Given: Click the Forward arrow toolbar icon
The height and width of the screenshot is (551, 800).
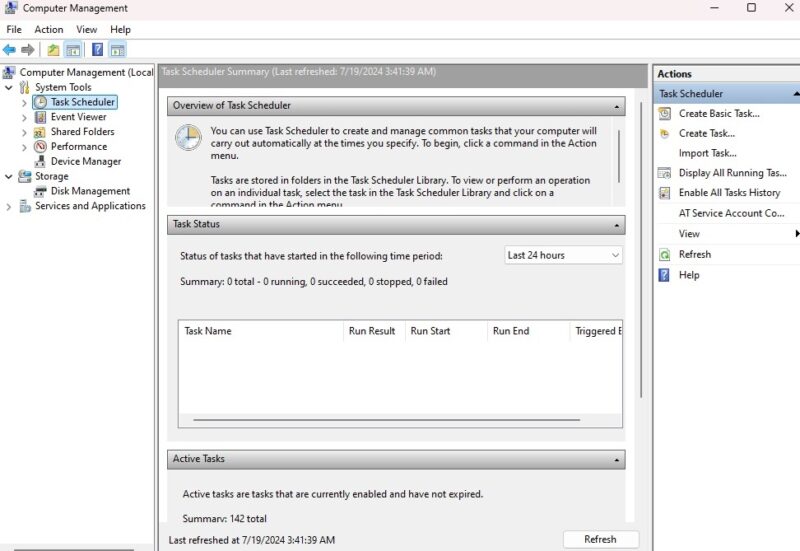Looking at the screenshot, I should click(28, 49).
